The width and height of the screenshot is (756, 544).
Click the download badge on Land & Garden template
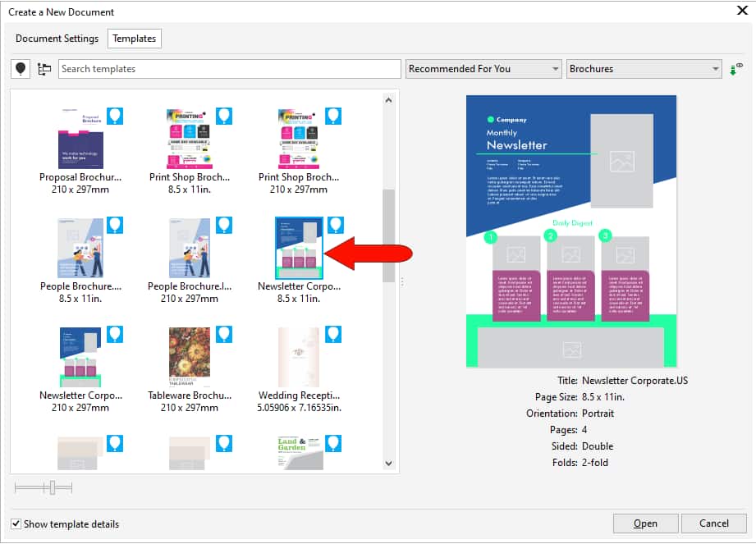click(x=332, y=443)
